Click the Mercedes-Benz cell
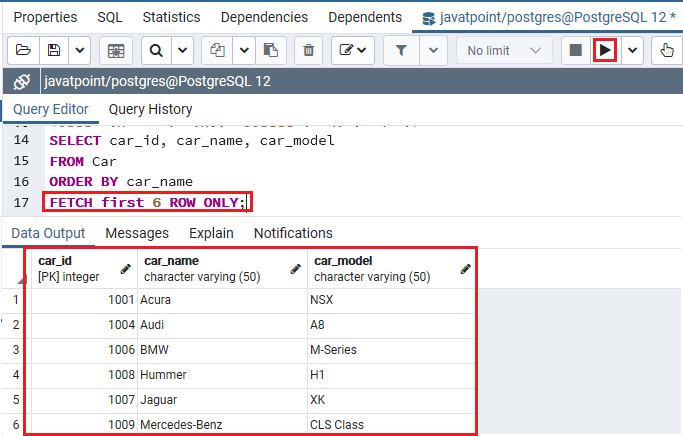This screenshot has height=436, width=683. pyautogui.click(x=223, y=425)
